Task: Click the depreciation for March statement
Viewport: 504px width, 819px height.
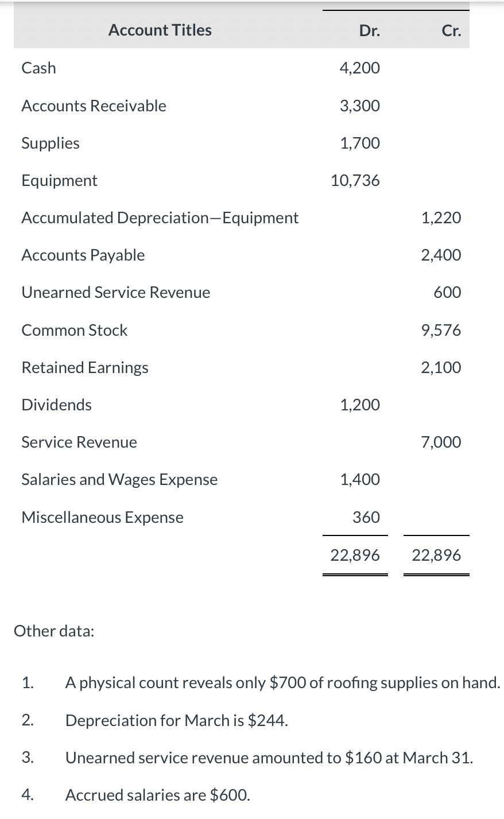Action: click(176, 720)
